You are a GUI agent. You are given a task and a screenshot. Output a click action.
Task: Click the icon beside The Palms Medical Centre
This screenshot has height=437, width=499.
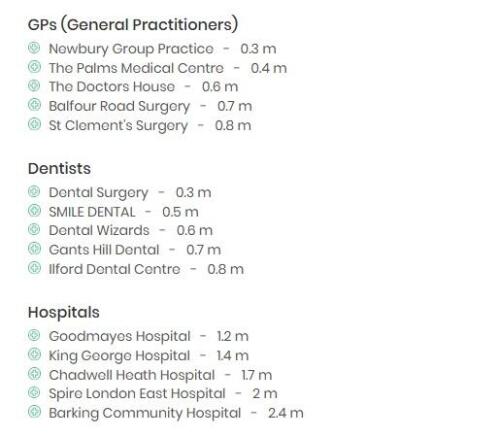click(x=34, y=67)
